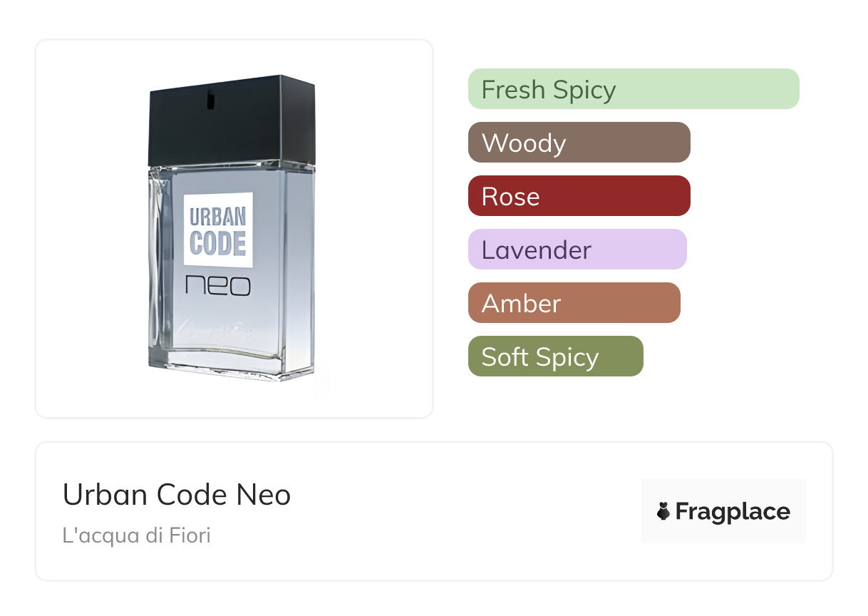868x616 pixels.
Task: Click the word CODE on the bottle label
Action: click(217, 243)
